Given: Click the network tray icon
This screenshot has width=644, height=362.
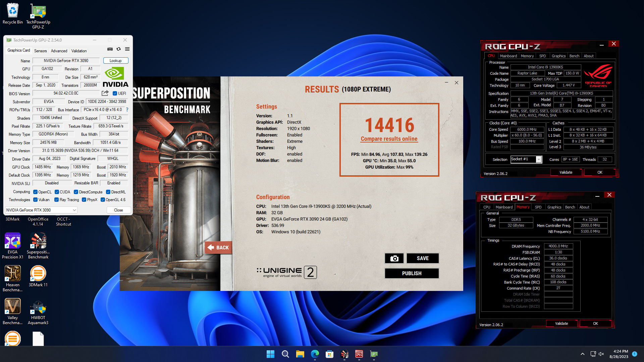Looking at the screenshot, I should tap(593, 354).
